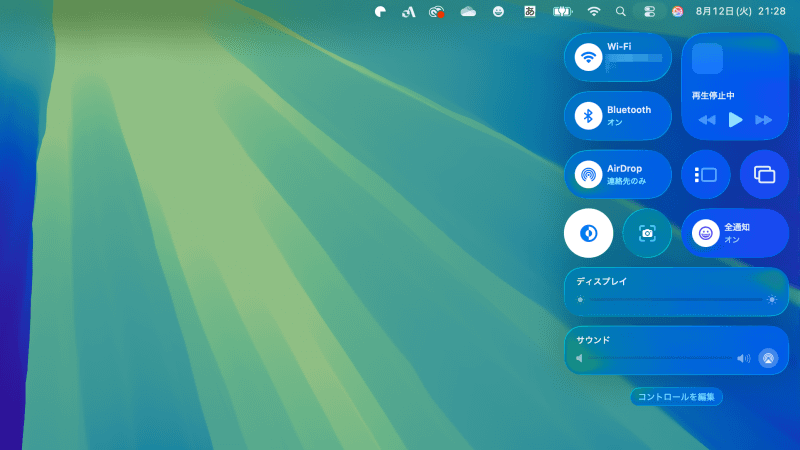The width and height of the screenshot is (800, 450).
Task: Toggle the 全通知 focus icon
Action: coord(706,233)
